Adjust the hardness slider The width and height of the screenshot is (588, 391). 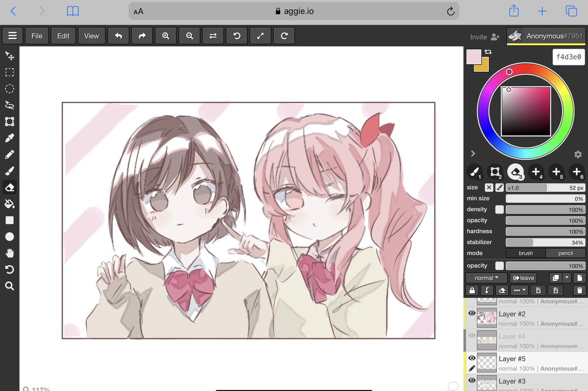click(x=545, y=231)
